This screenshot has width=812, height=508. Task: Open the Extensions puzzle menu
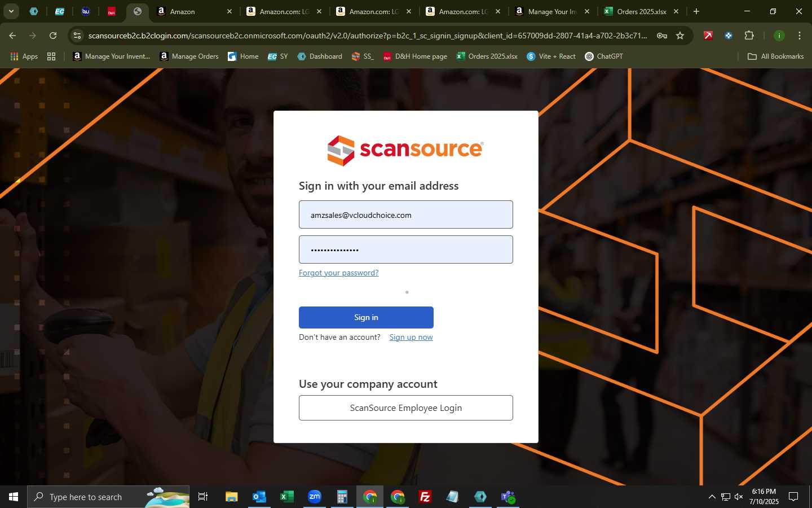749,36
